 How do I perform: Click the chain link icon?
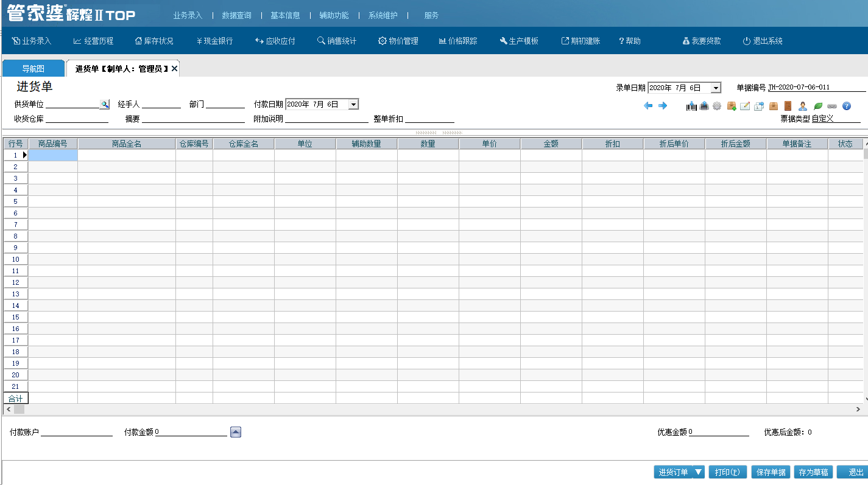tap(832, 106)
